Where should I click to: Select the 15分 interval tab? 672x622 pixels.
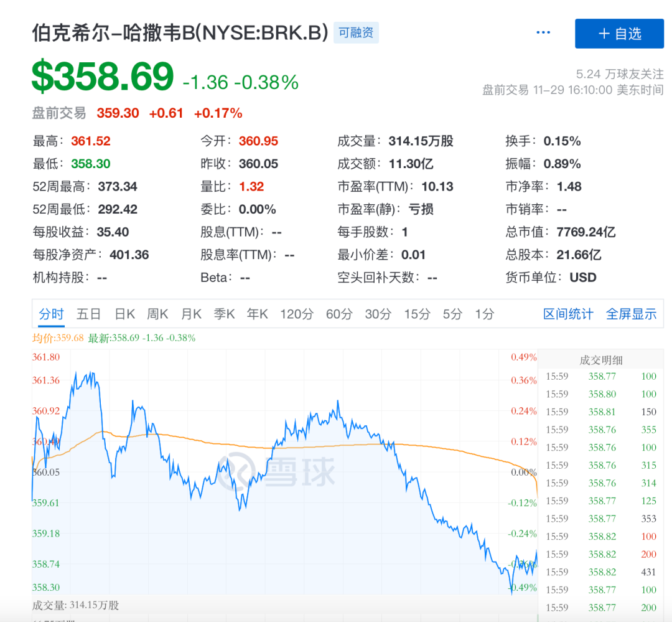point(417,314)
